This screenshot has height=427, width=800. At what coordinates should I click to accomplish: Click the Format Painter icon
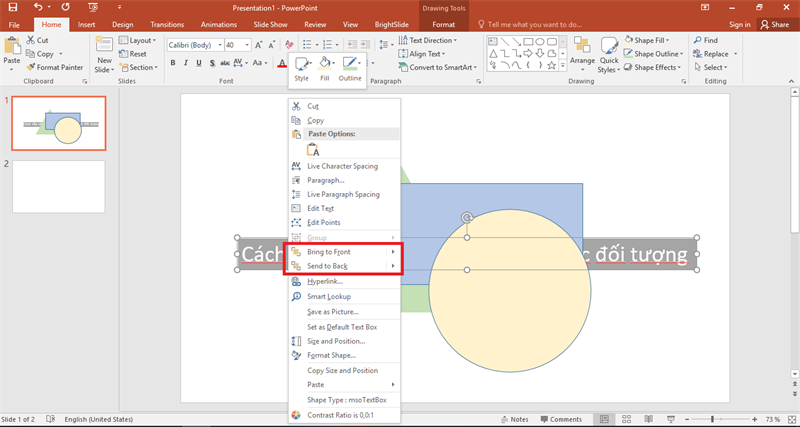click(x=29, y=67)
